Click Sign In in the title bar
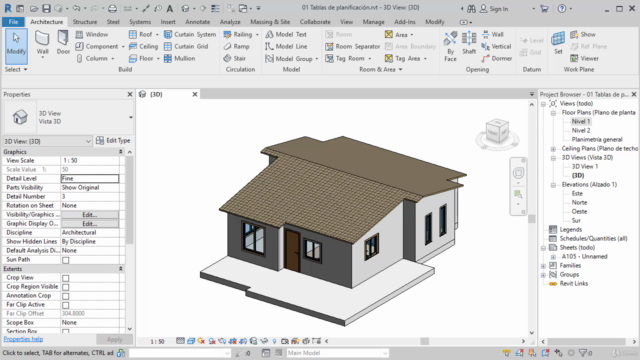640x360 pixels. [x=494, y=9]
